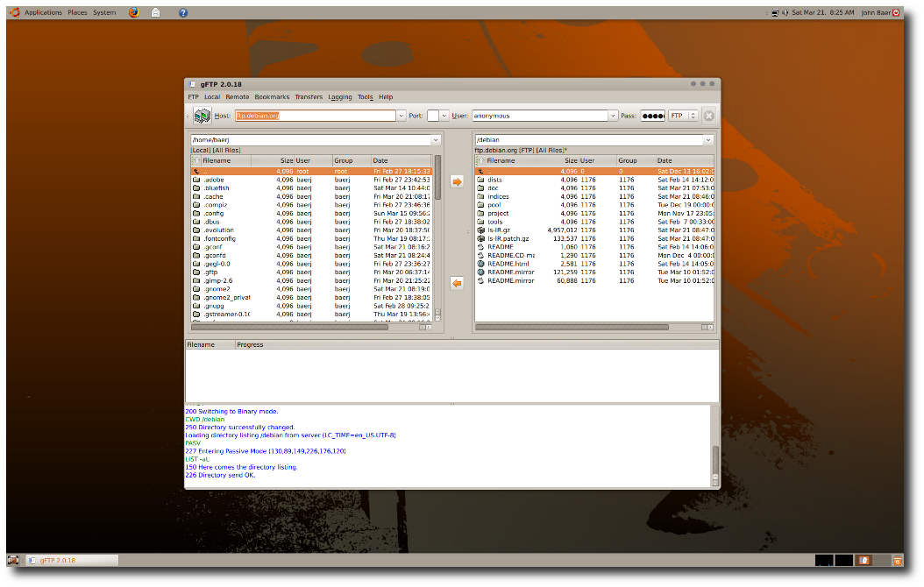
Task: Click the remote parent directory icon
Action: [x=481, y=172]
